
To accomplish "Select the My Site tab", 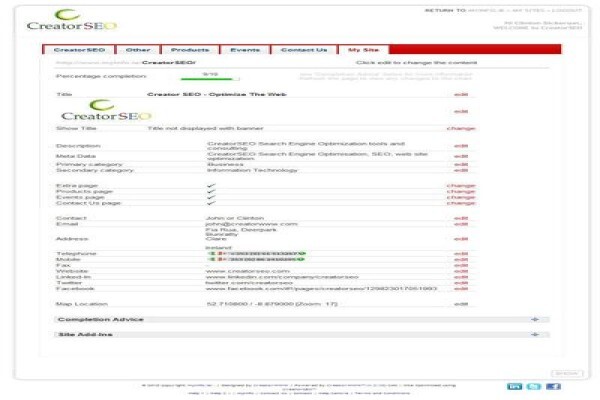I will tap(364, 50).
